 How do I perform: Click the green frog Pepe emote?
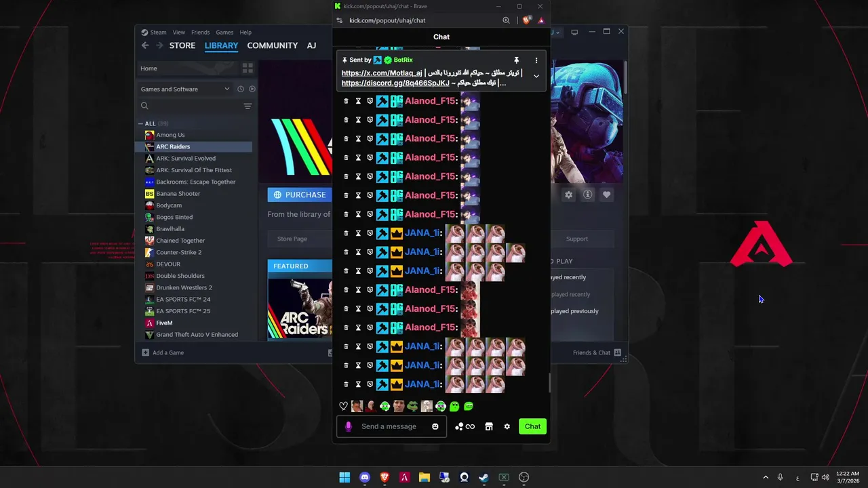point(412,406)
